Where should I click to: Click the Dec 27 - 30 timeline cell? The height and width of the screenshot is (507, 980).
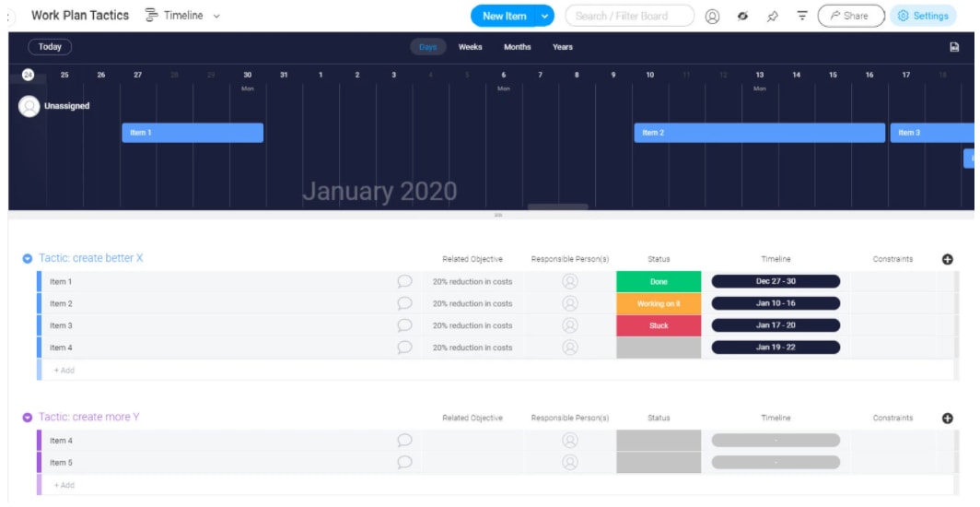tap(776, 281)
